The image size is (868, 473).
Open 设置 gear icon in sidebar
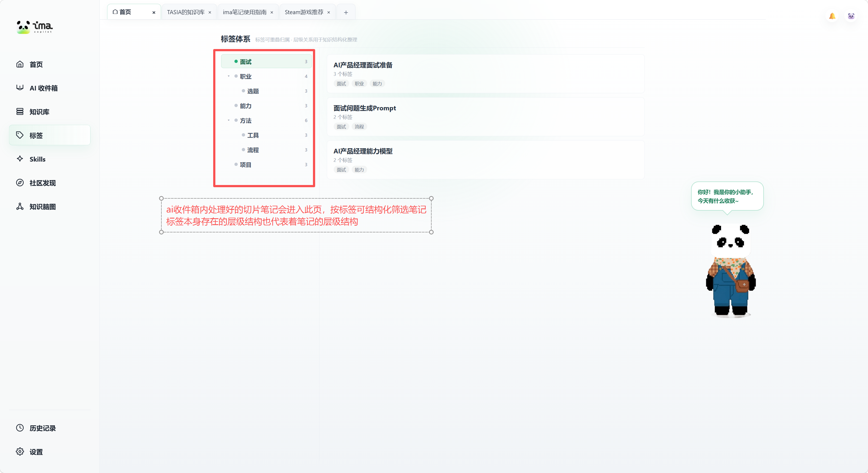click(20, 451)
